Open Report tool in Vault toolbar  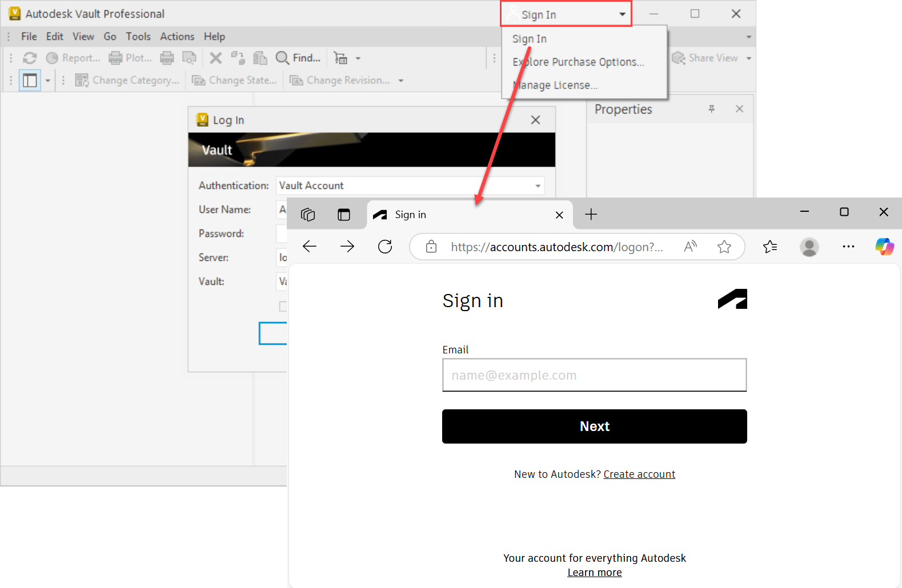73,58
